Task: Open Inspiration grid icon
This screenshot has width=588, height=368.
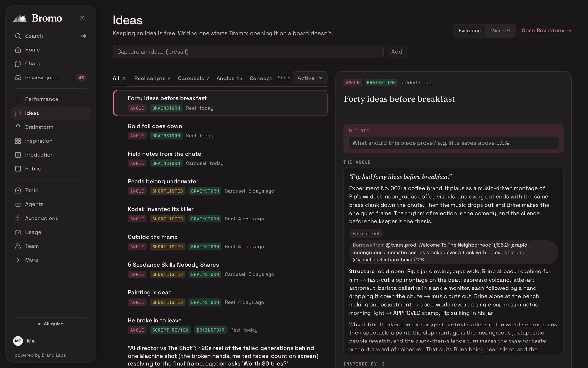Action: click(18, 141)
